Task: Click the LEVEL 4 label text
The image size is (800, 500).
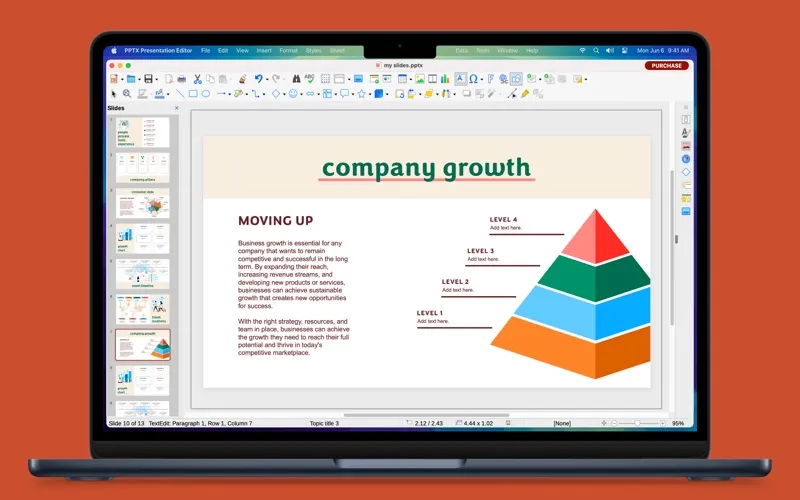Action: click(503, 219)
